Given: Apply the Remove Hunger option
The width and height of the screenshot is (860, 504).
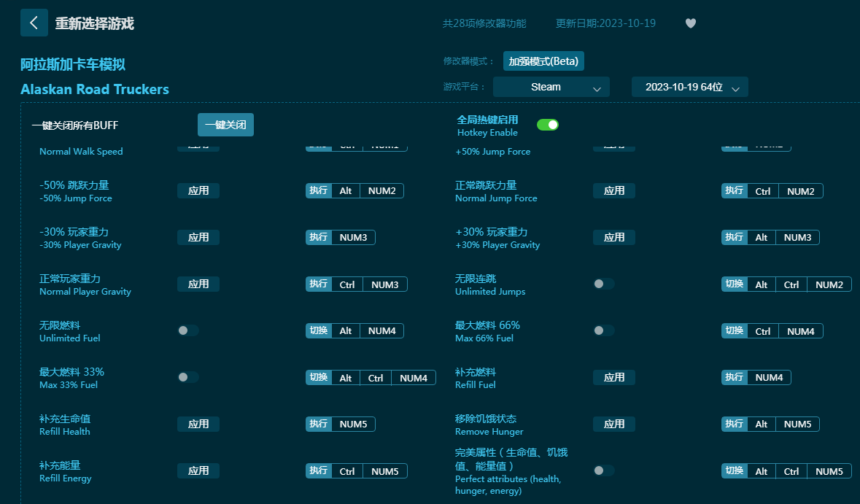Looking at the screenshot, I should point(613,424).
